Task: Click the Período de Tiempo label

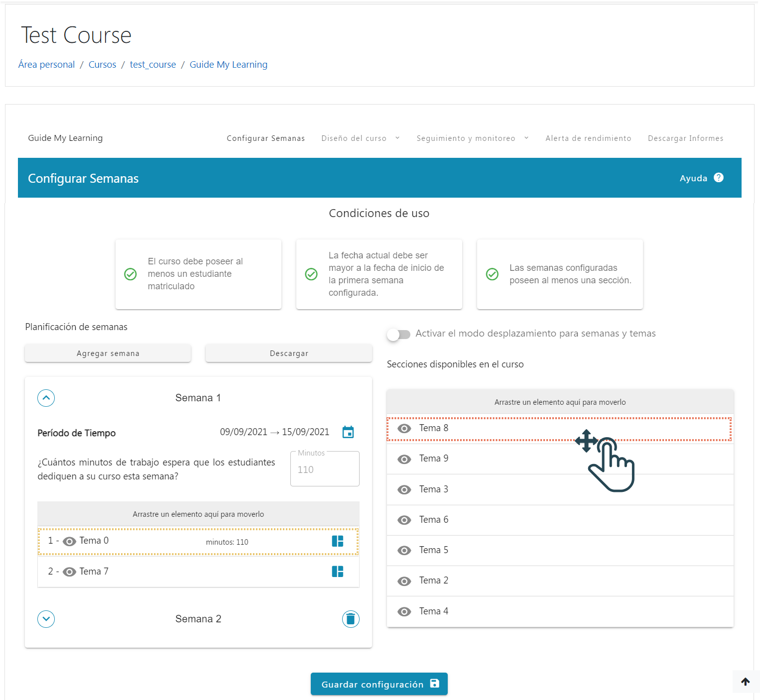Action: click(77, 433)
